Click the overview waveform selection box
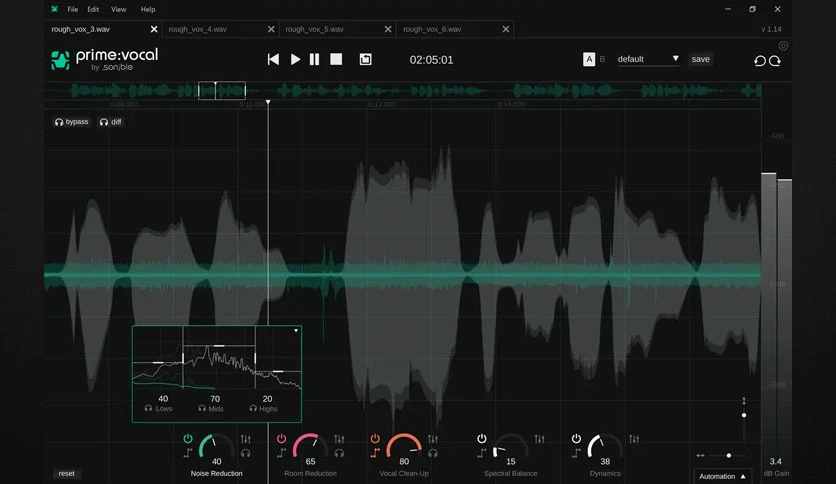This screenshot has width=836, height=484. point(222,91)
